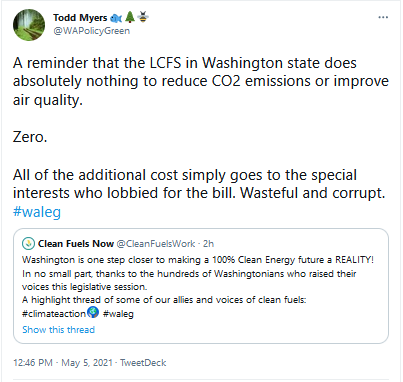
Task: Open the three-dot more options menu
Action: coord(383,17)
